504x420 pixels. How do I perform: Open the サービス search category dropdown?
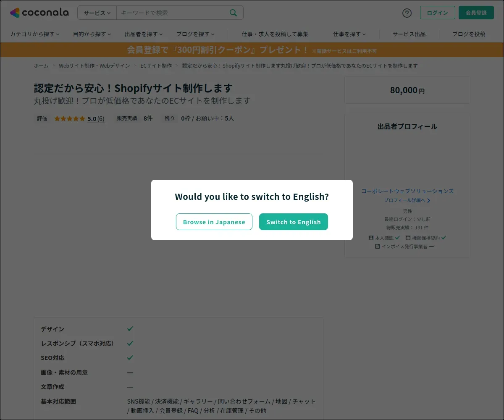97,13
